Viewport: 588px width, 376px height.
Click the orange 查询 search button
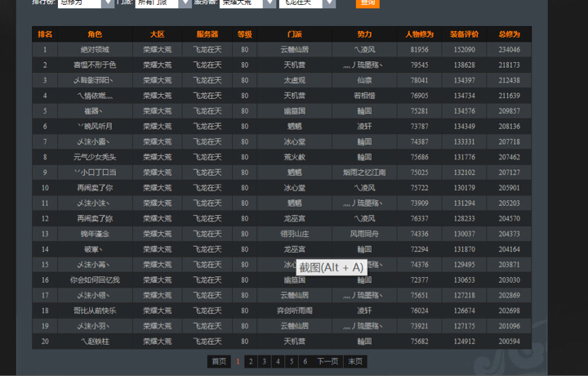coord(367,3)
